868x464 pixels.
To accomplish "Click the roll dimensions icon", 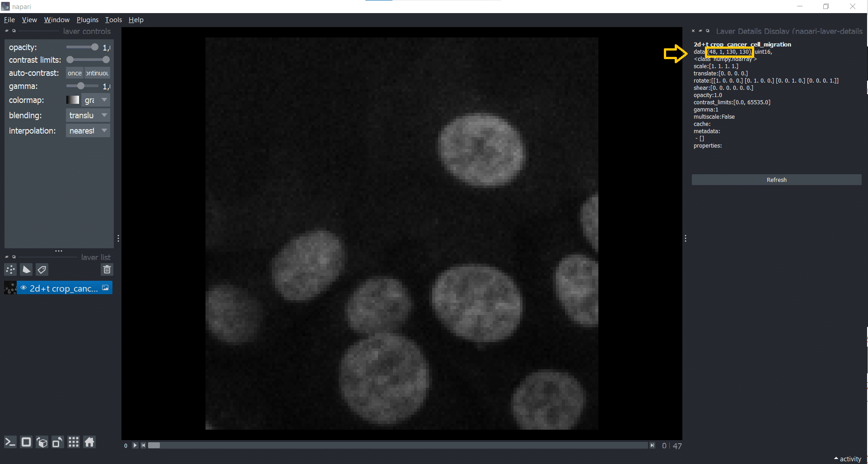I will [42, 442].
